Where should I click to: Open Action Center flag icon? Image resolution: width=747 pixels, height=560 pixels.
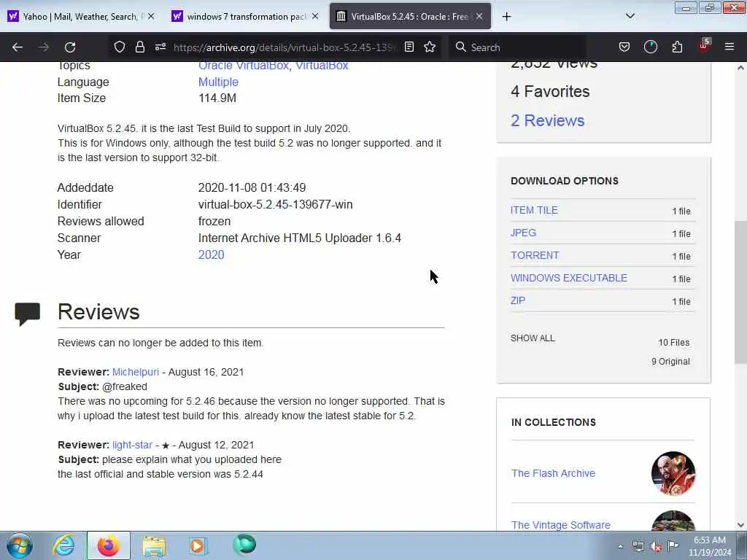pos(673,545)
